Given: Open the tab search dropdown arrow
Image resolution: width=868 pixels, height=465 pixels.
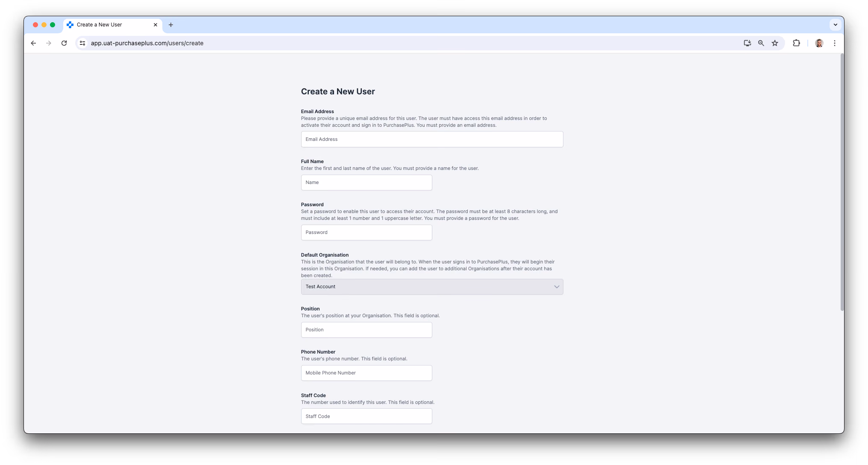Looking at the screenshot, I should point(835,25).
